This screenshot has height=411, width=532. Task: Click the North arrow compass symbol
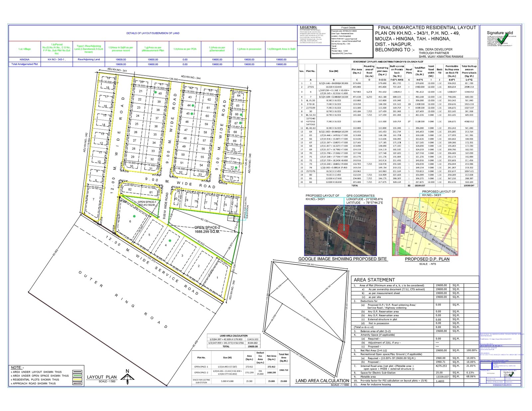coord(127,377)
